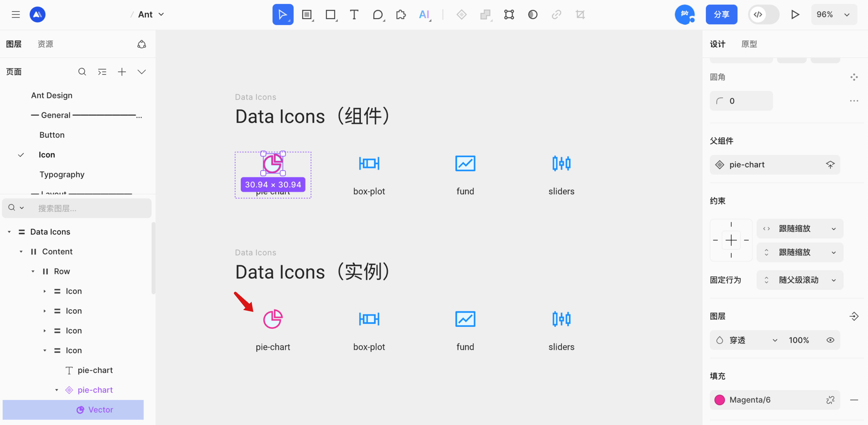The height and width of the screenshot is (425, 868).
Task: Collapse the 页面 pages section chevron
Action: click(142, 72)
